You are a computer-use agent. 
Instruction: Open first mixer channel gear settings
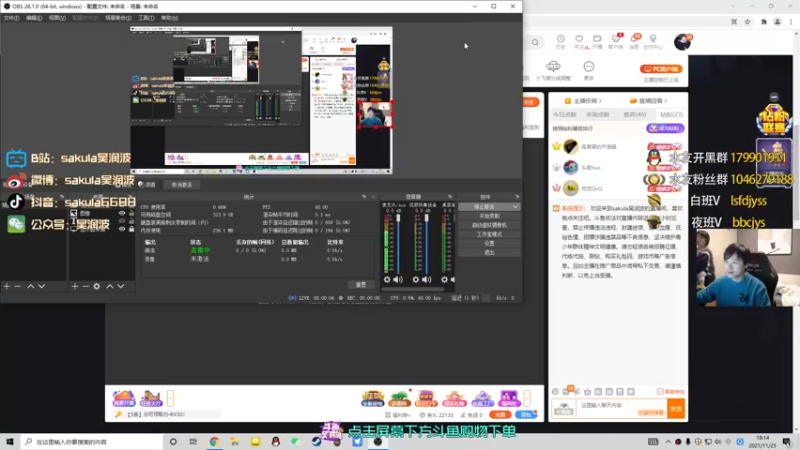[x=387, y=280]
